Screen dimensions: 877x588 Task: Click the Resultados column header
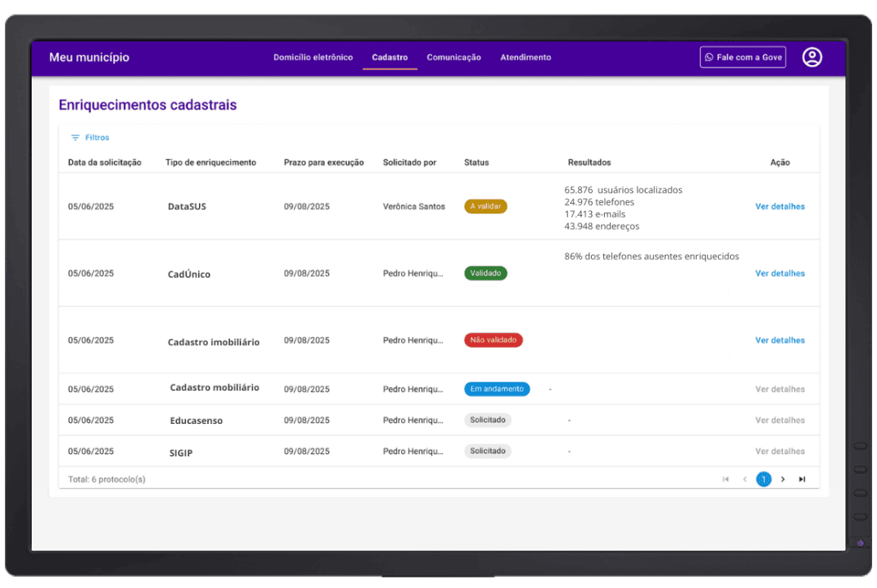point(590,162)
